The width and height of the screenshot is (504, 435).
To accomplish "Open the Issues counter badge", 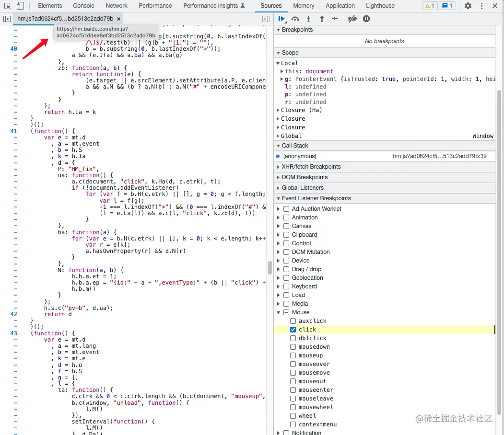I will click(448, 5).
